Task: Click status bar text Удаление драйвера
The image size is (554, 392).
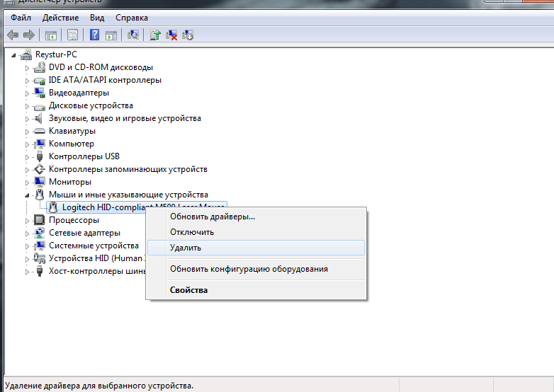Action: click(x=99, y=386)
